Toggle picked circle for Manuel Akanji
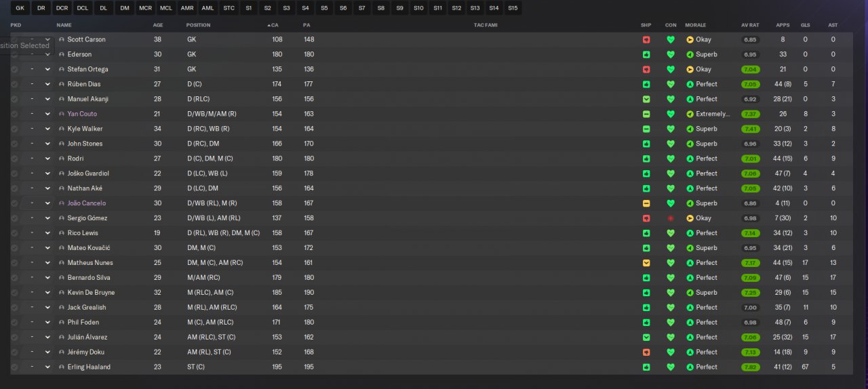868x389 pixels. pyautogui.click(x=14, y=99)
